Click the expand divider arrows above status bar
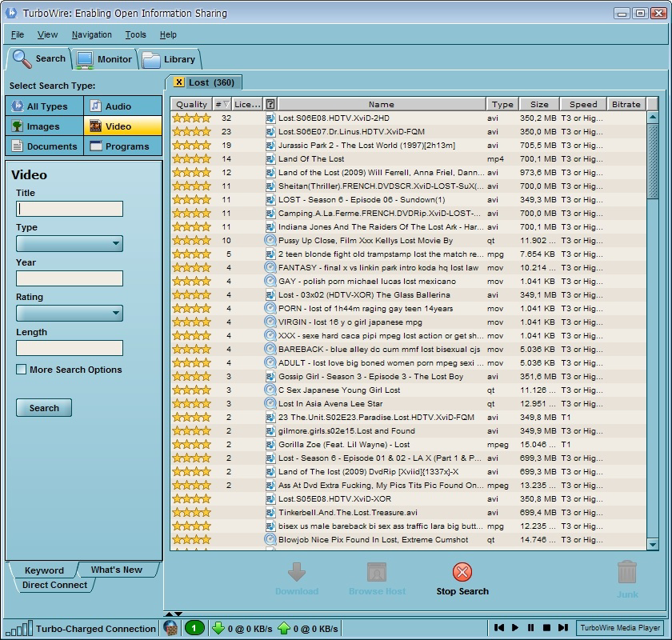Image resolution: width=672 pixels, height=640 pixels. click(x=174, y=614)
